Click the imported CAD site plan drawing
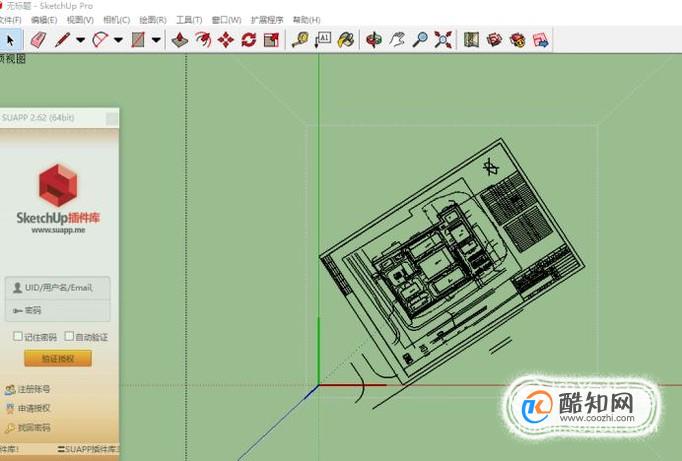682x461 pixels. point(452,261)
